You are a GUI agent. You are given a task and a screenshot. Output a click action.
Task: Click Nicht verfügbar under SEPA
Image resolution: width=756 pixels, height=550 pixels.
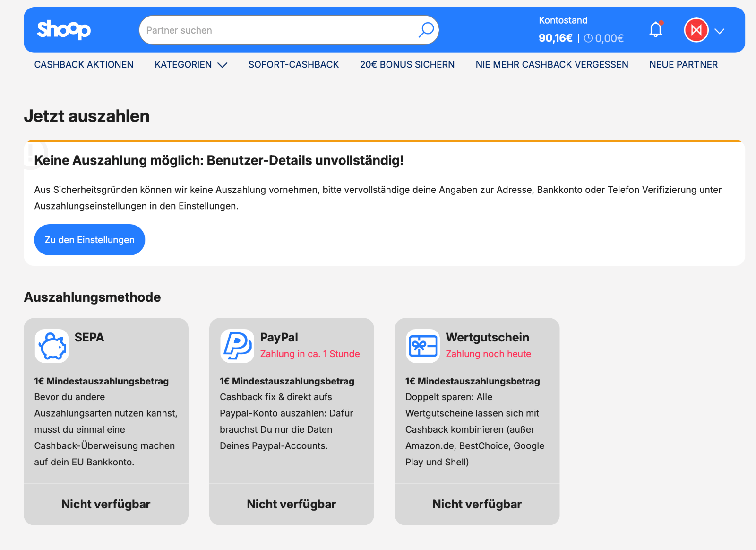click(x=106, y=504)
